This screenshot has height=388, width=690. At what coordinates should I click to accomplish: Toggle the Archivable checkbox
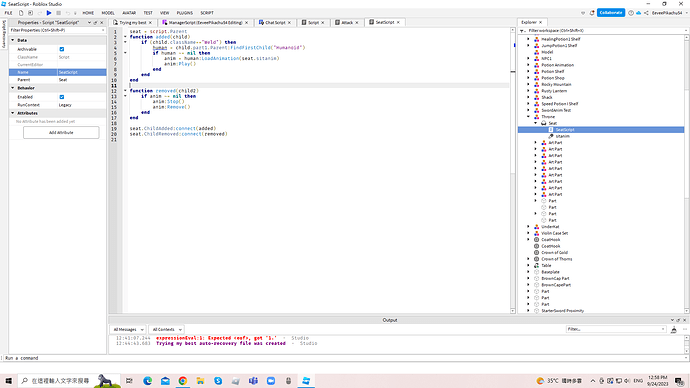(62, 49)
